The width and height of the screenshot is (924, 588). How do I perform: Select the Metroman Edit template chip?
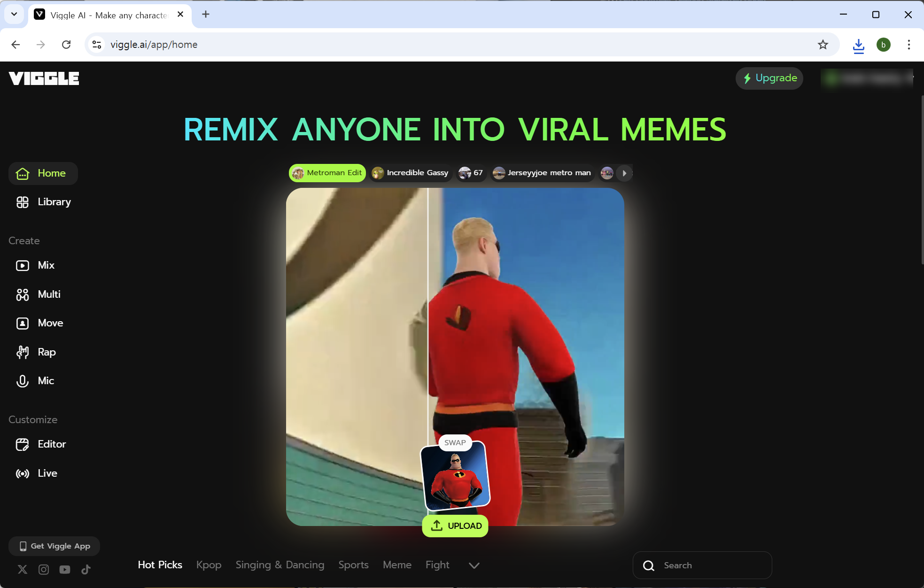point(327,173)
